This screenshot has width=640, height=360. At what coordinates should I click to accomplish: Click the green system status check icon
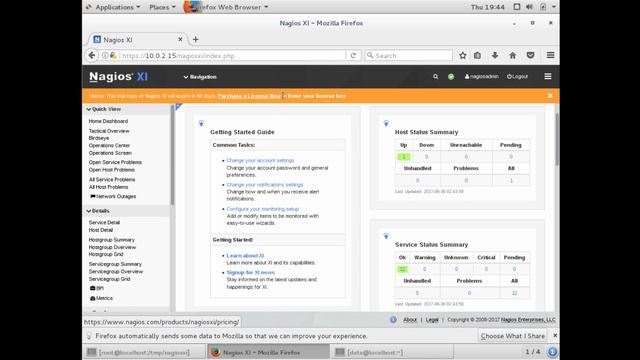click(x=451, y=76)
